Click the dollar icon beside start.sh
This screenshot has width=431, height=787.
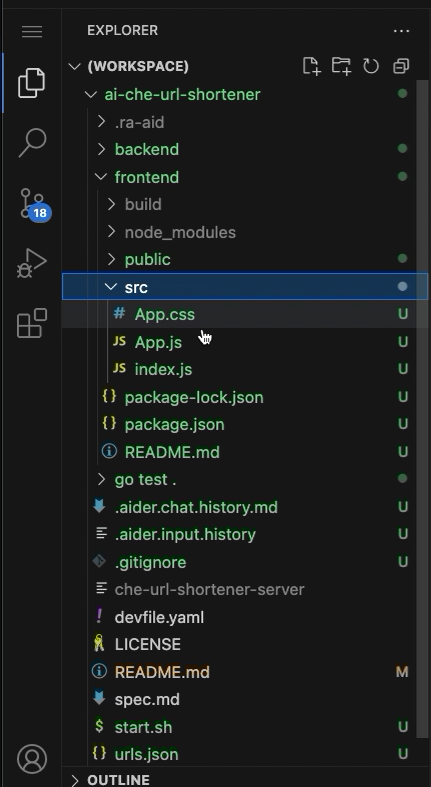pos(99,726)
